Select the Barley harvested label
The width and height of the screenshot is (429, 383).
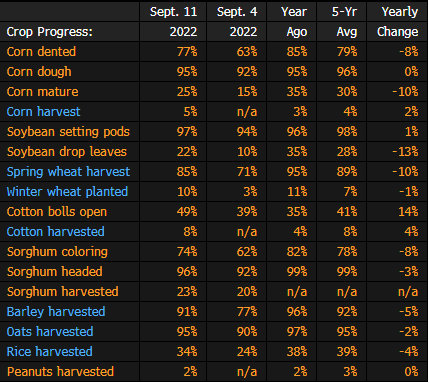pyautogui.click(x=56, y=312)
